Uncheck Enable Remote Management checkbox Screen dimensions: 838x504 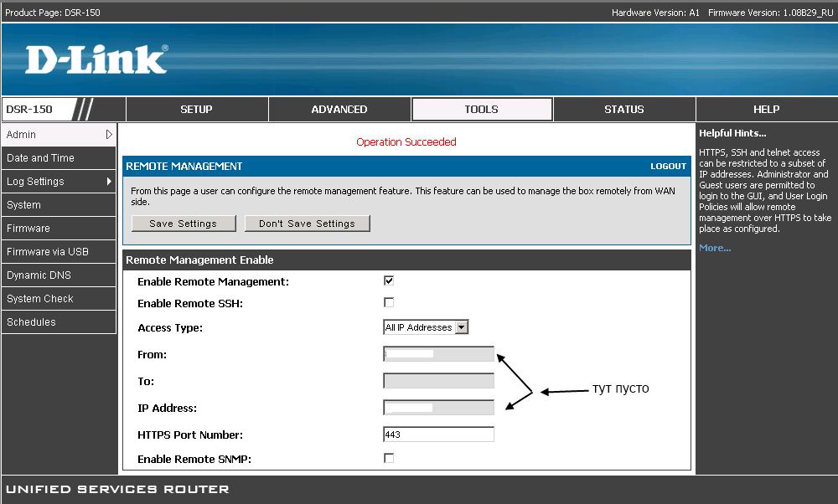point(389,280)
